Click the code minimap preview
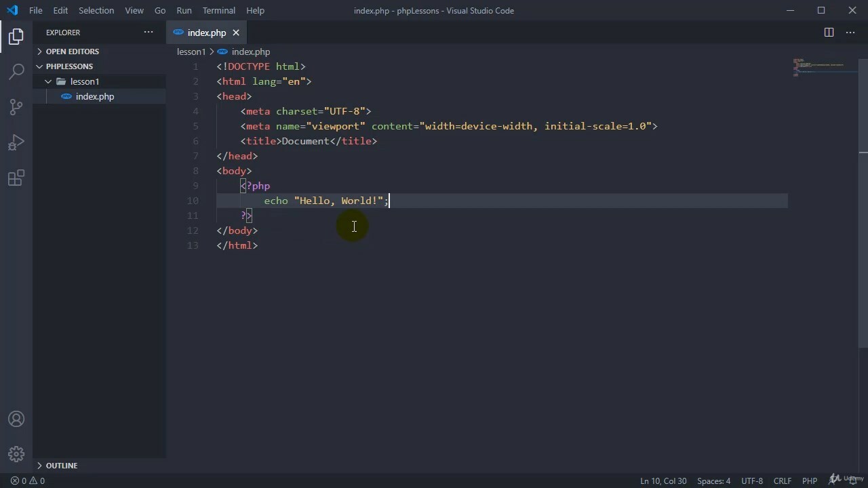868x488 pixels. point(824,68)
